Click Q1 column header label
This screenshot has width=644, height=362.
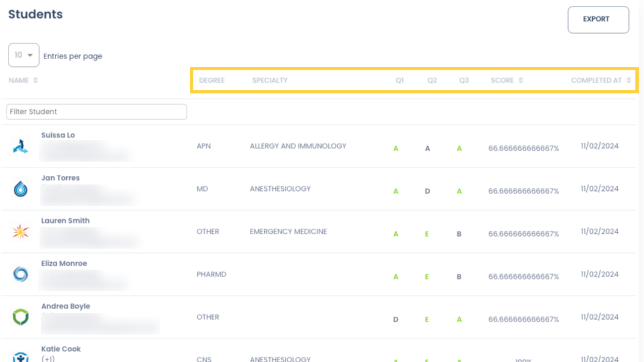(x=399, y=80)
